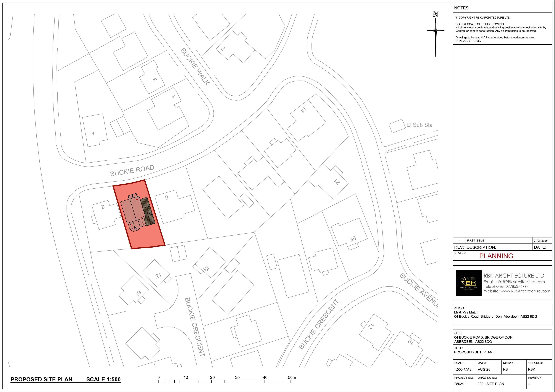
Task: Click house number '12' on the map
Action: 371,326
